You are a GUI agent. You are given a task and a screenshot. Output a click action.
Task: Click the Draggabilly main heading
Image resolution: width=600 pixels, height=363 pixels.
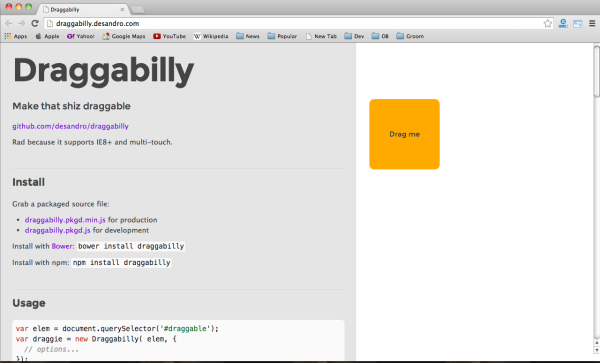pos(103,71)
